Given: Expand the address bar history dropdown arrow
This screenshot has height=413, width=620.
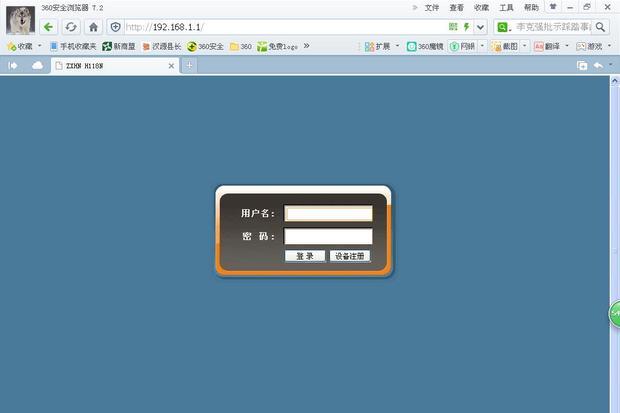Looking at the screenshot, I should coord(481,27).
